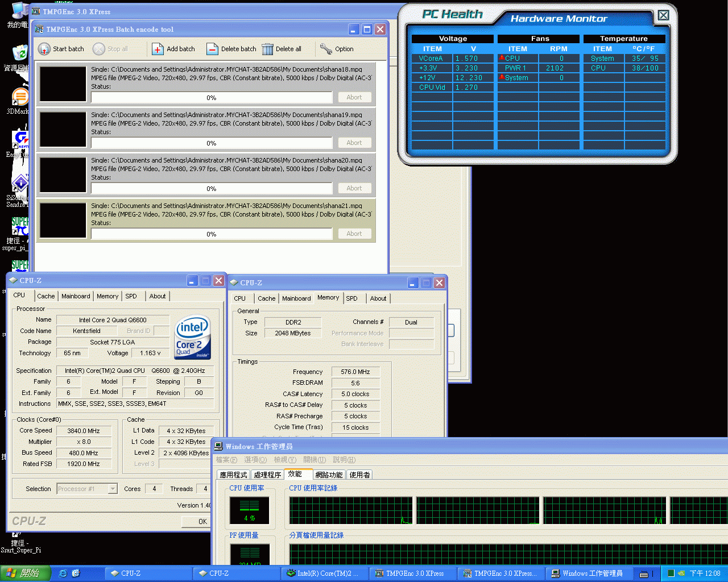Switch to Memory tab in left CPU-Z
The height and width of the screenshot is (582, 728).
pos(107,296)
